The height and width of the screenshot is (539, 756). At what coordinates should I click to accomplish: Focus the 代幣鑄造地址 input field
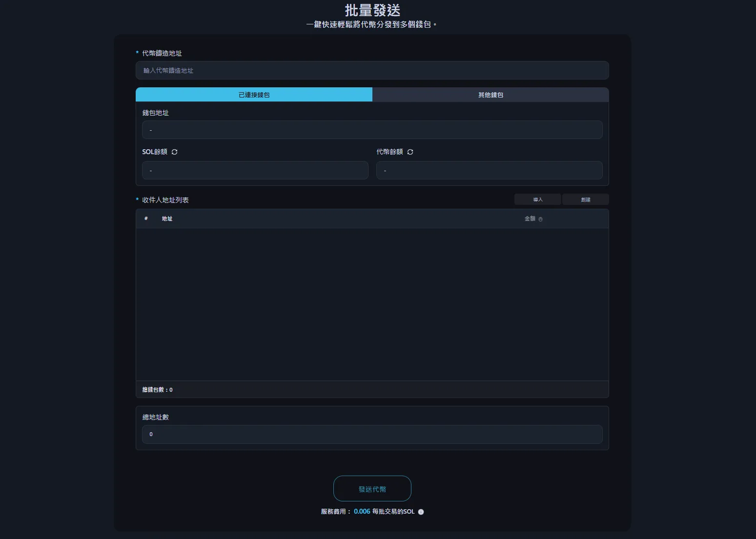tap(372, 70)
